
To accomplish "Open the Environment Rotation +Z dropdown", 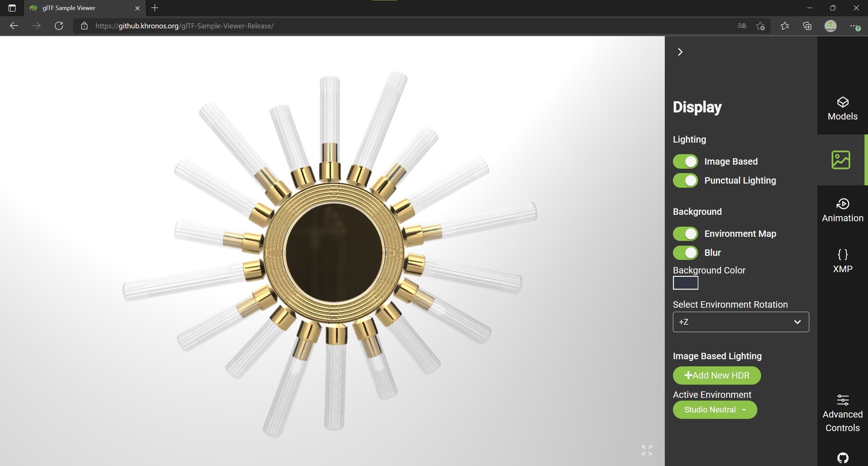I will click(741, 322).
